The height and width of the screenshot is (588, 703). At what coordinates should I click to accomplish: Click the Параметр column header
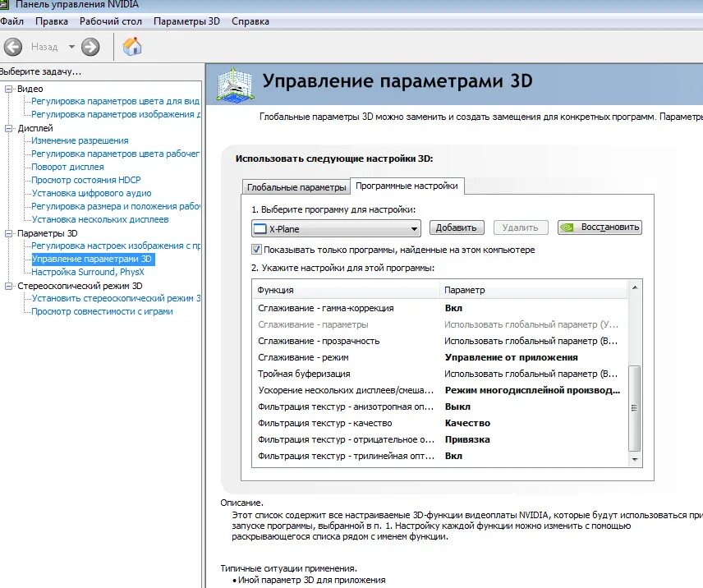tap(534, 290)
